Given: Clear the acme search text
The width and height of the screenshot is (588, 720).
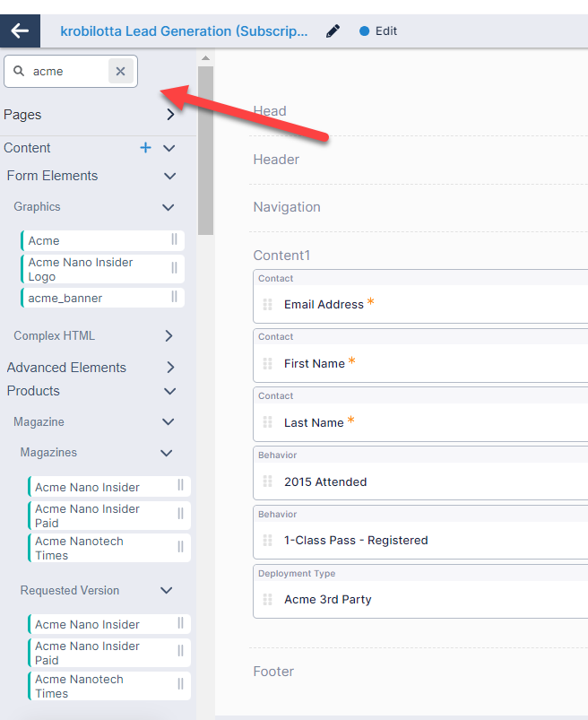Looking at the screenshot, I should click(121, 72).
